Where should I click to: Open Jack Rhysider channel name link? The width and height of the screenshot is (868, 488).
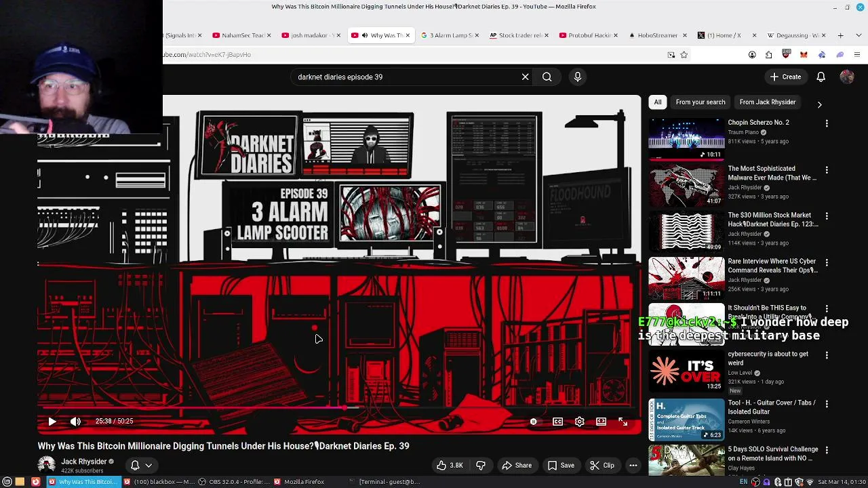pos(84,462)
